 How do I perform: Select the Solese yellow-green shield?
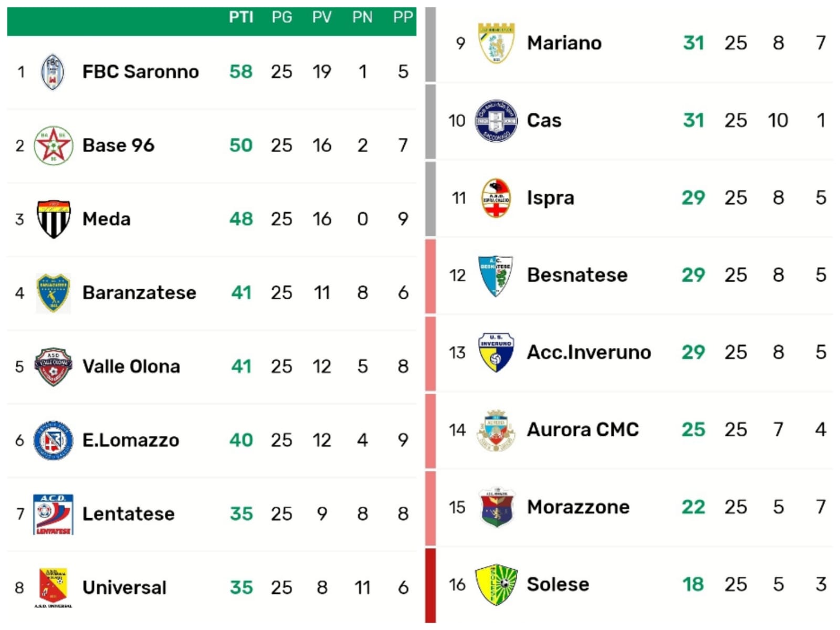(x=496, y=584)
